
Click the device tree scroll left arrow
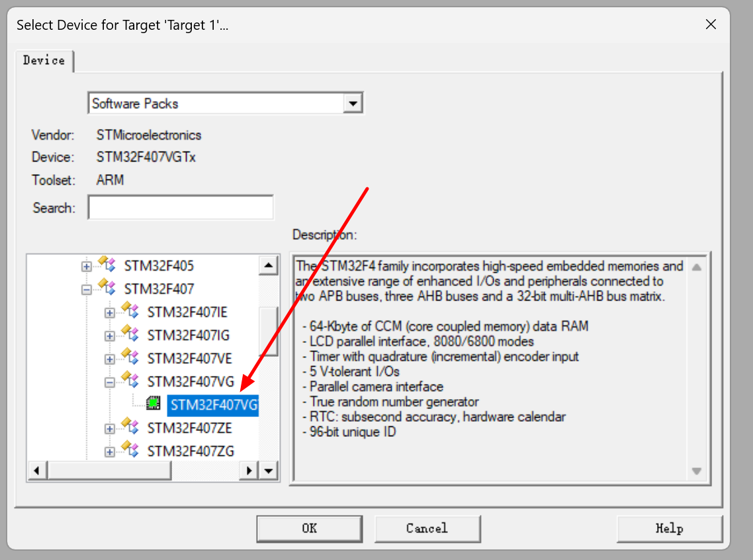37,471
